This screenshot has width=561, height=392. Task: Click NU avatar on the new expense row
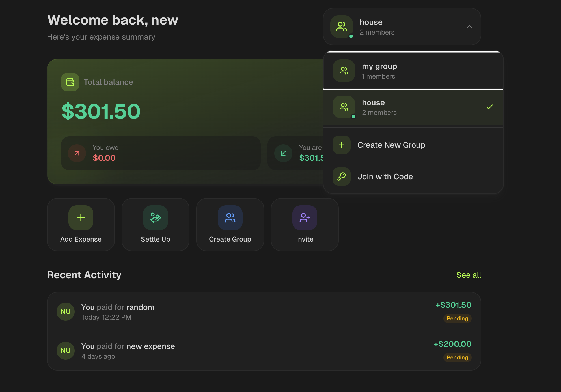pyautogui.click(x=66, y=351)
